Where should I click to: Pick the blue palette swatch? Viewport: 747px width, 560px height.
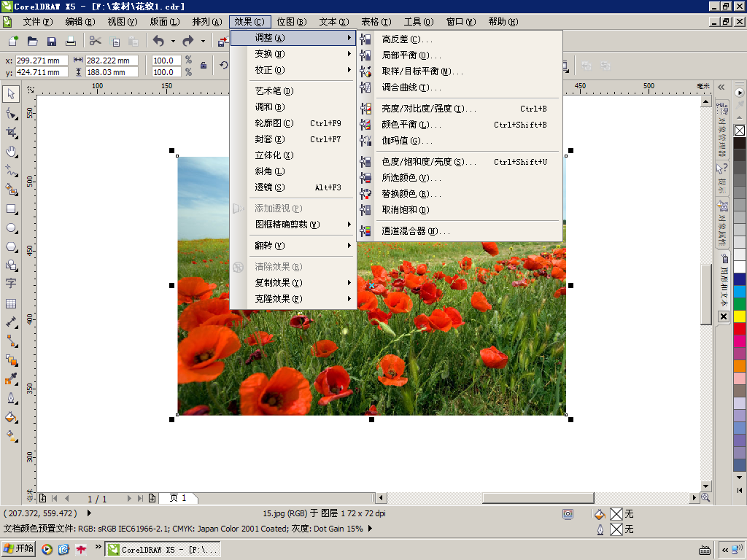(x=740, y=279)
